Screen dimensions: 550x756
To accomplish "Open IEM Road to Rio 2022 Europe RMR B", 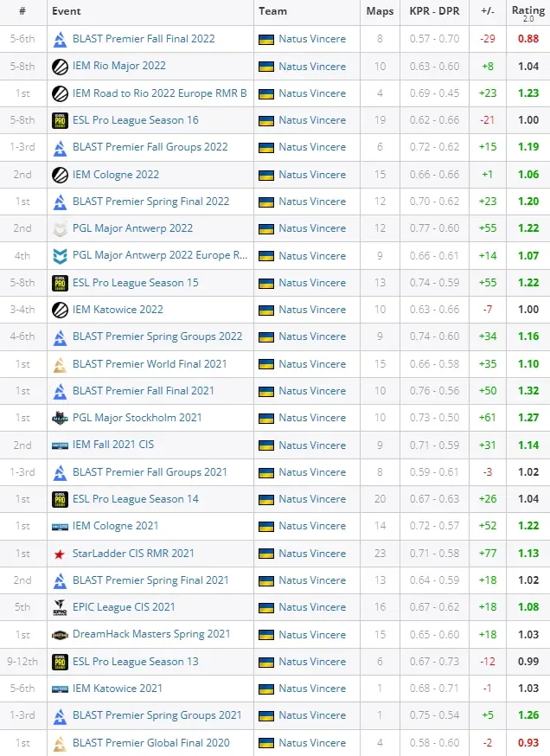I will coord(160,93).
